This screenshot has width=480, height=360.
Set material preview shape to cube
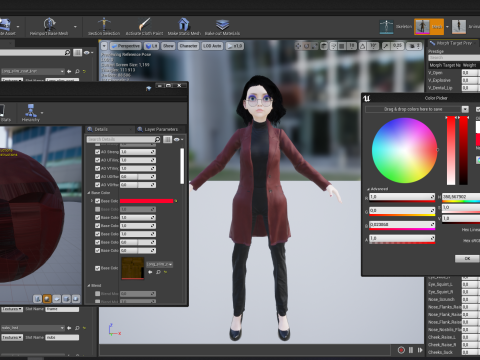66,299
